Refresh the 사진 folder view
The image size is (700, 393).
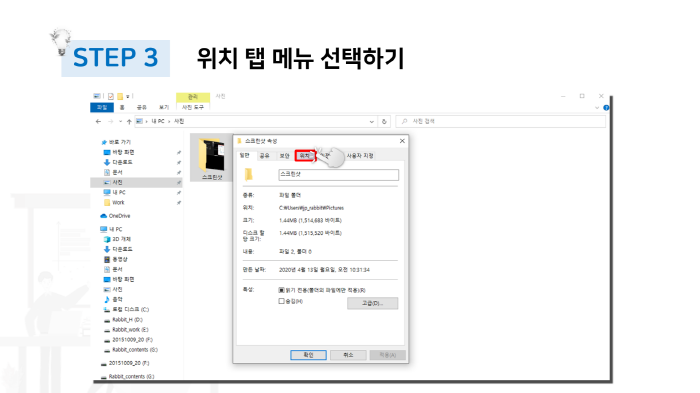click(x=384, y=121)
